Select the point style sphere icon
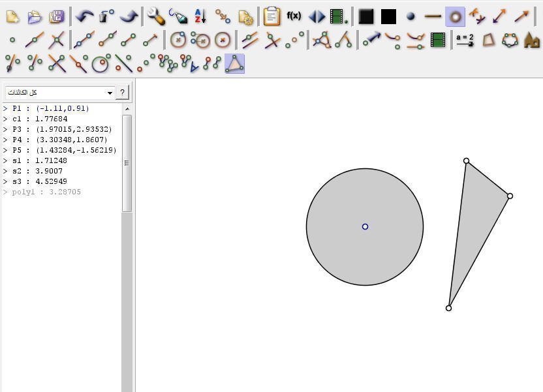Screen dimensions: 543x392 point(411,16)
